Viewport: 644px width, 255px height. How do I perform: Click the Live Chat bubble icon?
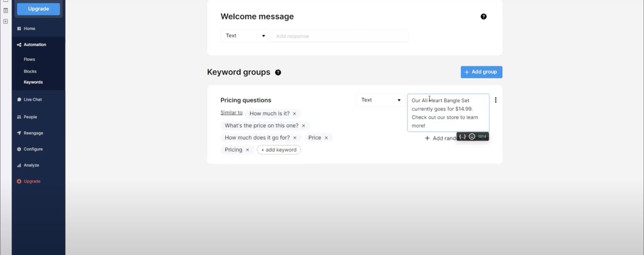pos(19,99)
